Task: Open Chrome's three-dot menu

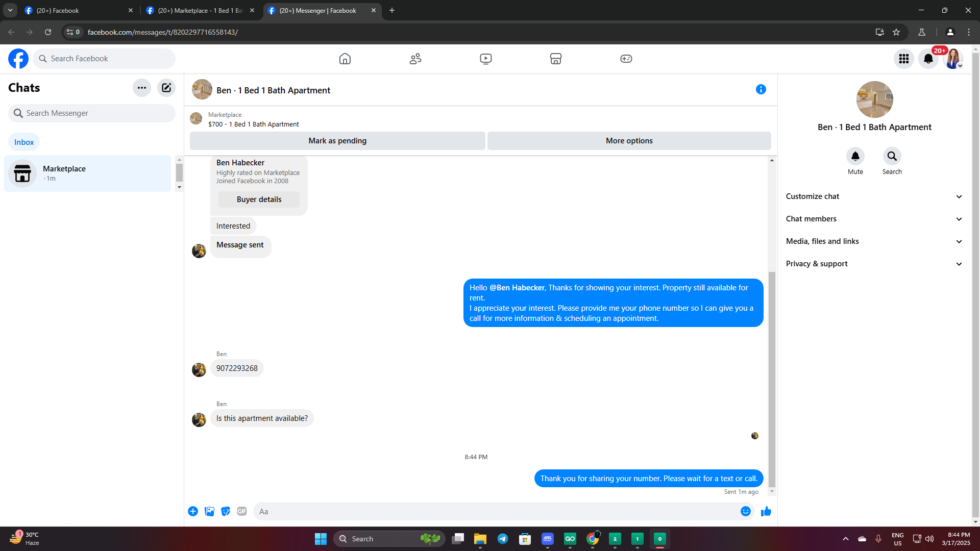Action: point(969,32)
